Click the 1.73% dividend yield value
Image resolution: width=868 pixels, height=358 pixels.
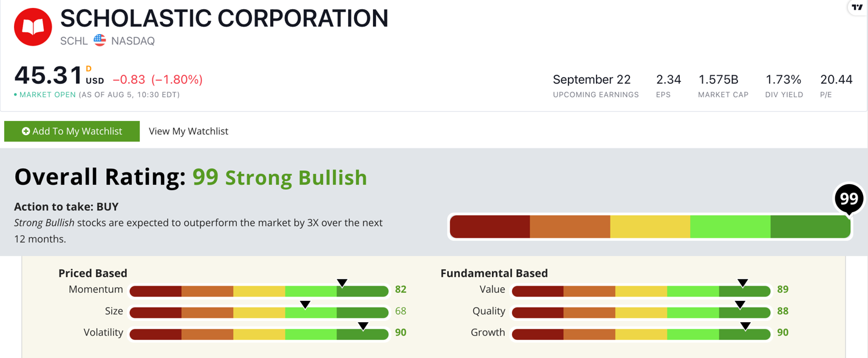783,80
